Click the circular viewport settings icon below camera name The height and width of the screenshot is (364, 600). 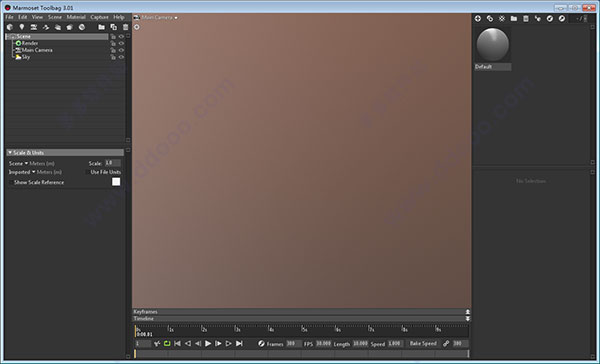(137, 27)
